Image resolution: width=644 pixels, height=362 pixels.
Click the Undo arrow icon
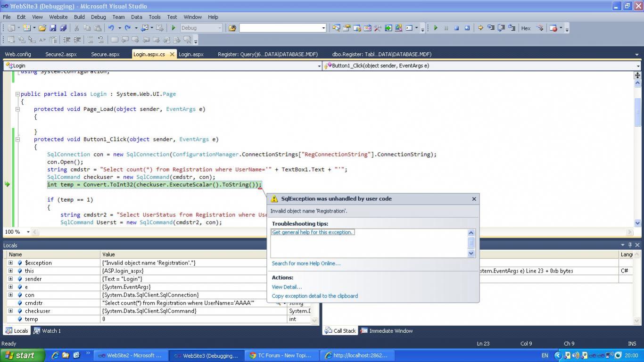(x=111, y=28)
